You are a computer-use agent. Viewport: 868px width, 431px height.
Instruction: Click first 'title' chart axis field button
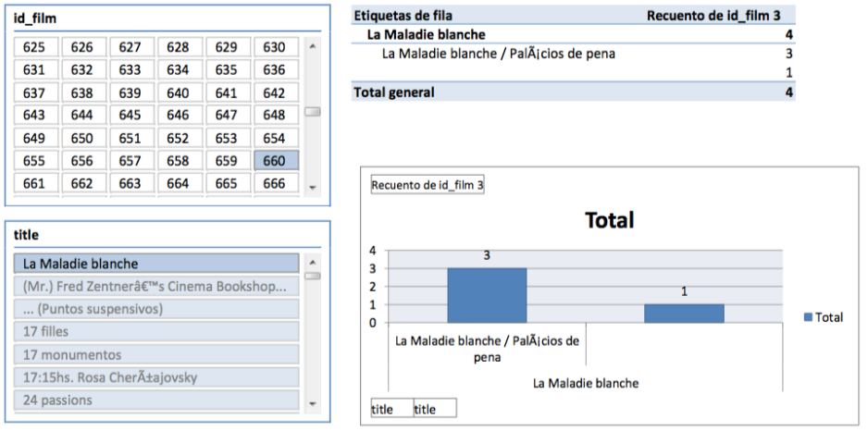(392, 408)
